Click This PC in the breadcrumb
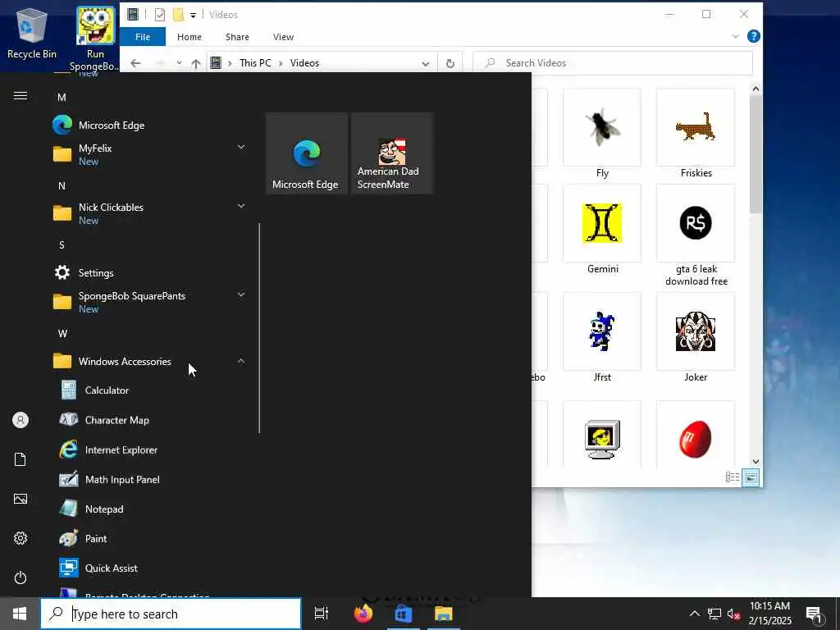Image resolution: width=840 pixels, height=630 pixels. (x=255, y=63)
